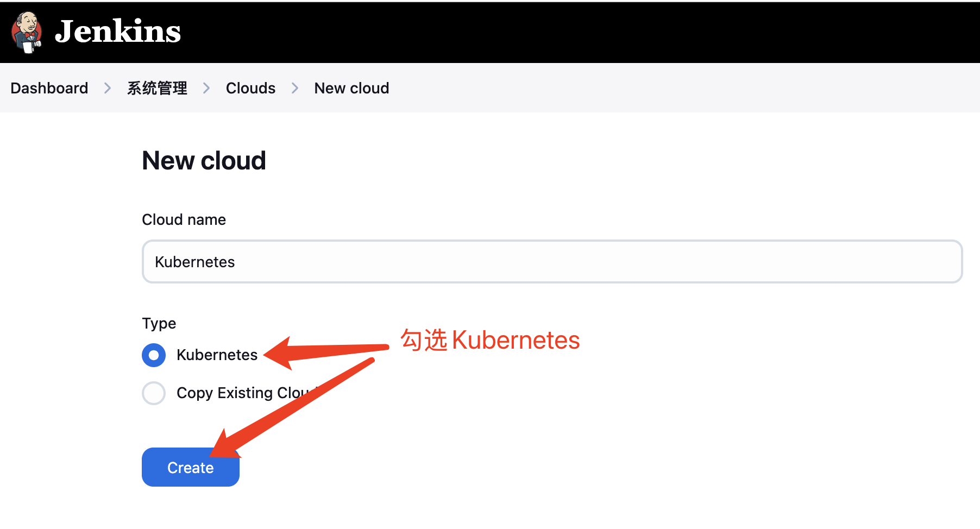The height and width of the screenshot is (529, 980).
Task: Click the Kubernetes type option label
Action: [x=217, y=355]
